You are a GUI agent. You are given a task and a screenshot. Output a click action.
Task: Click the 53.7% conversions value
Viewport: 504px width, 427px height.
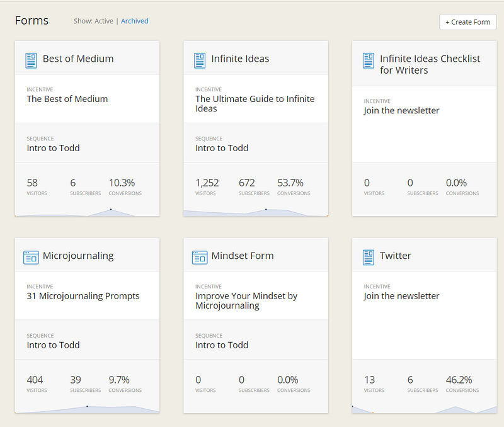click(290, 183)
